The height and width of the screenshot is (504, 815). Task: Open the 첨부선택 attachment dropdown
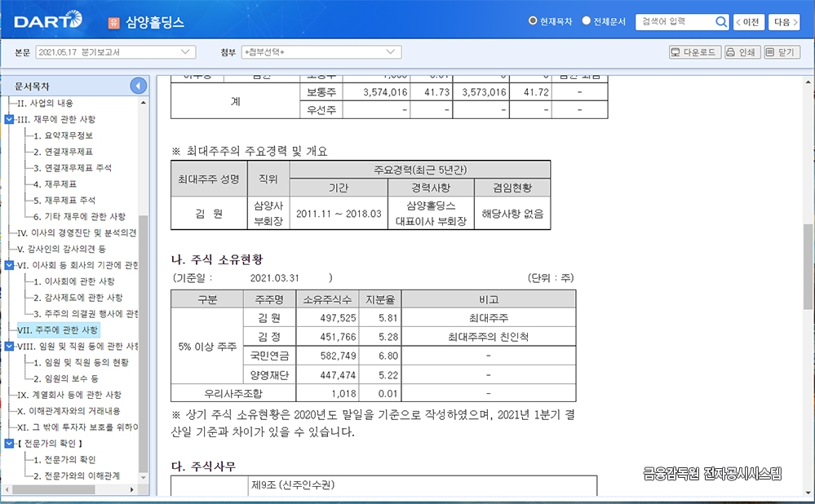[x=321, y=52]
